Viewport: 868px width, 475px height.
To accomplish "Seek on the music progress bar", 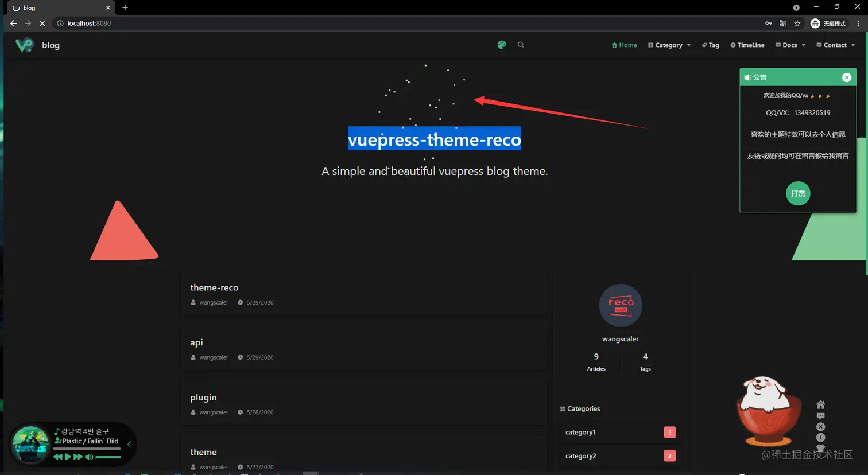I will [x=87, y=449].
